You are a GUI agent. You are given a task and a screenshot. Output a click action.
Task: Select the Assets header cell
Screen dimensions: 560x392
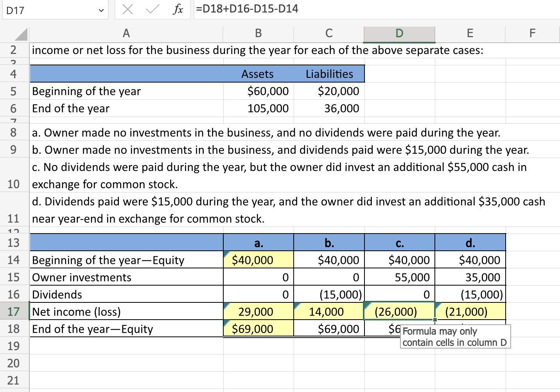pos(258,74)
